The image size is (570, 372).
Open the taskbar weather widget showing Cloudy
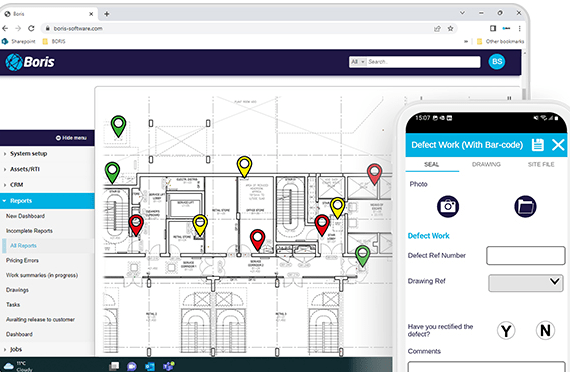[18, 366]
